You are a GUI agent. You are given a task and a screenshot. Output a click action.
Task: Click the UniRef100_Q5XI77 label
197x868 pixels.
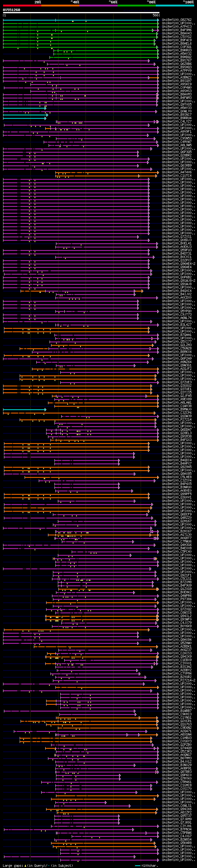click(177, 342)
